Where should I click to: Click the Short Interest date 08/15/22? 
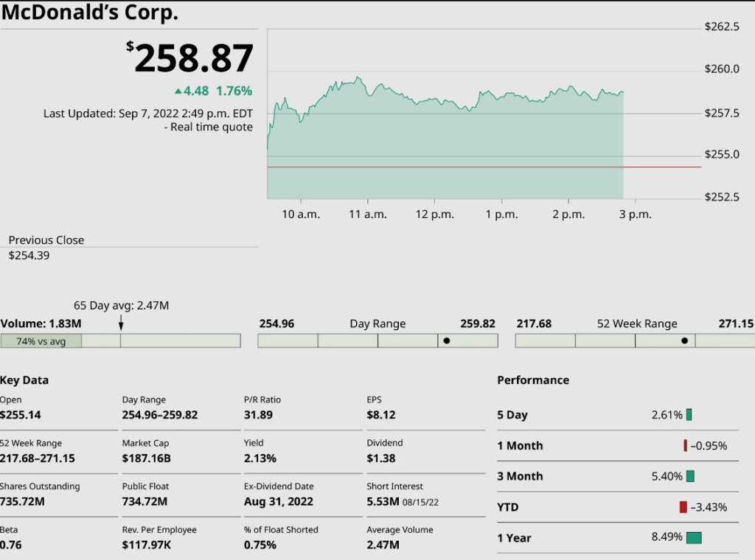(x=420, y=503)
